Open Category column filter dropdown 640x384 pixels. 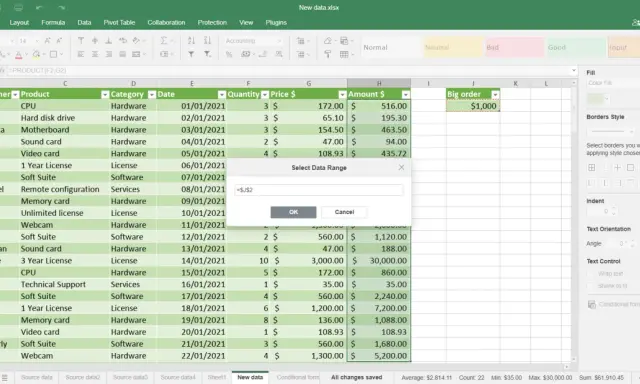(x=152, y=95)
